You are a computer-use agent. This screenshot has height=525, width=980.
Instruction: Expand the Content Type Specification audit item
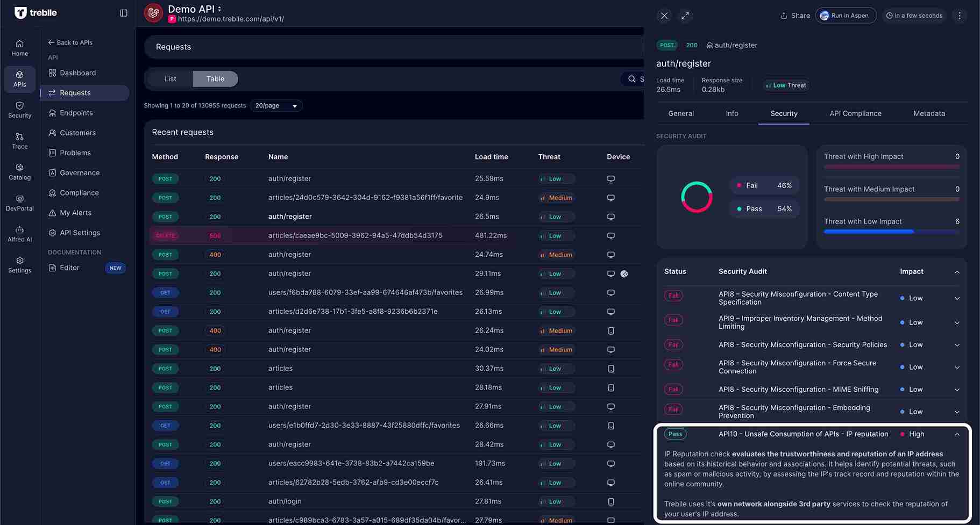coord(957,298)
